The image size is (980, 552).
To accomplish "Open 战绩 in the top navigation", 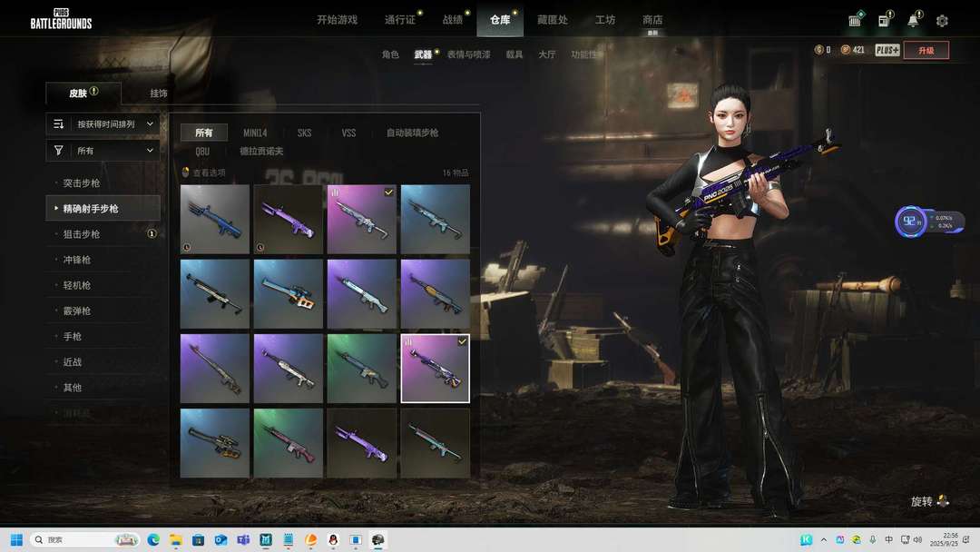I will [x=453, y=20].
